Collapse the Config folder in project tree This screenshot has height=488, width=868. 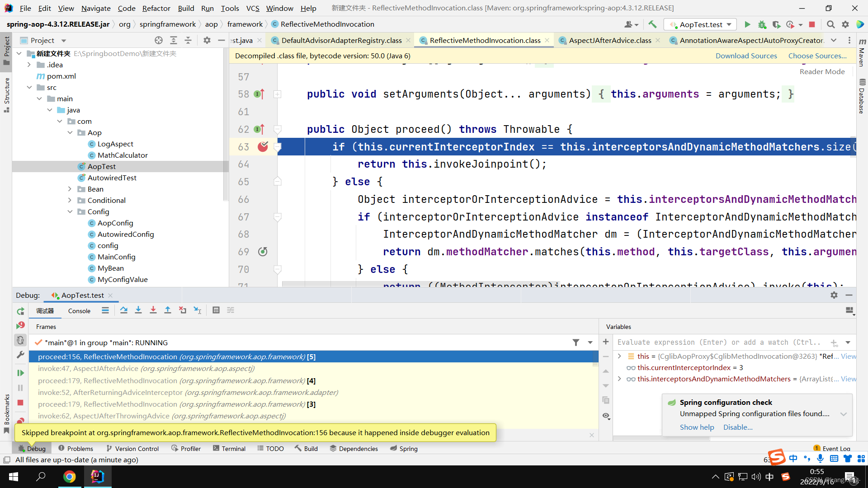[x=70, y=211]
